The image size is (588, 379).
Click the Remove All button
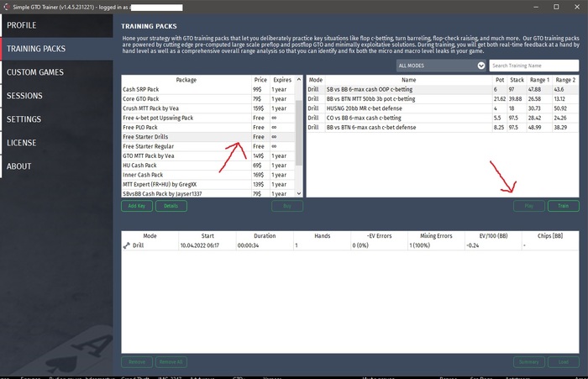pos(171,362)
